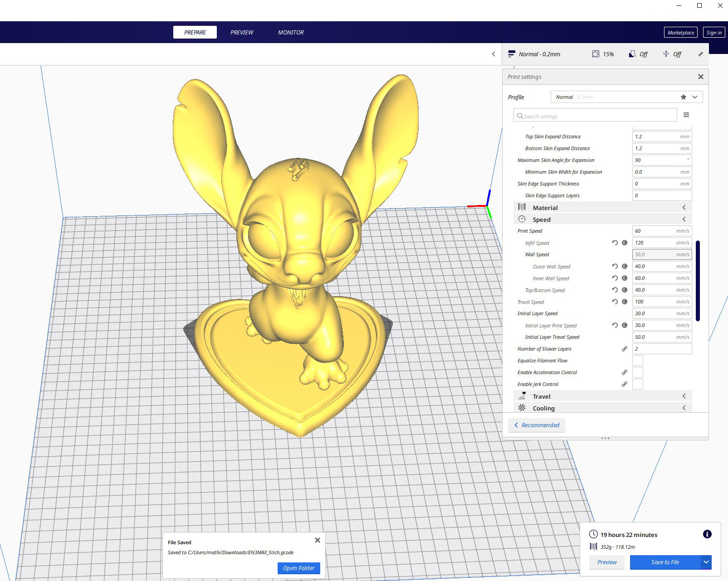Close the Print settings panel

[701, 77]
